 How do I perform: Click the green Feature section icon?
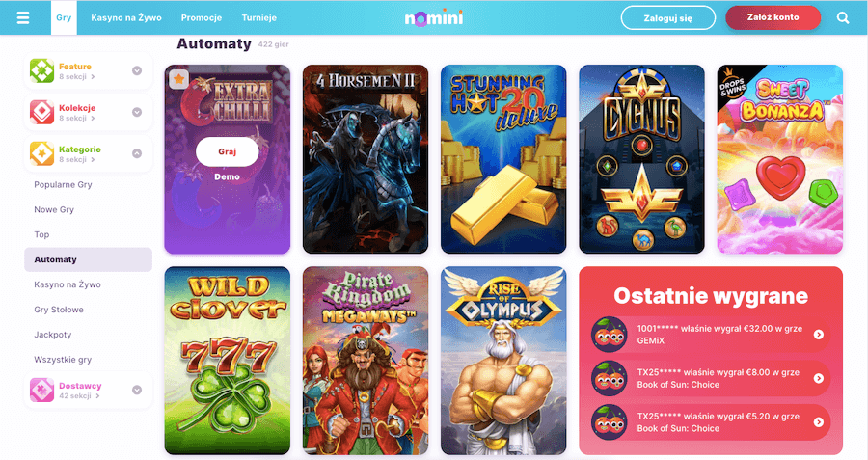pos(42,70)
